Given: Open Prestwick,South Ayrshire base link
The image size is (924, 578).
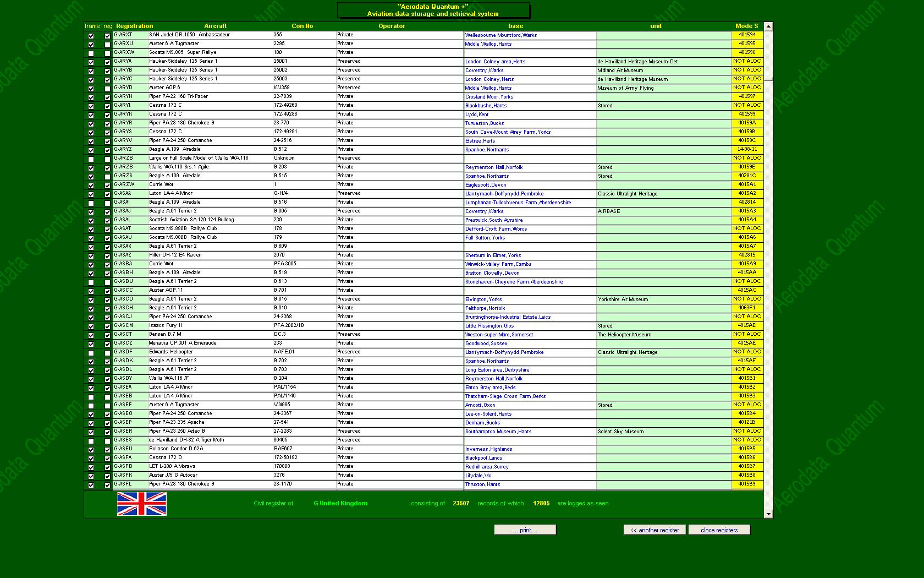Looking at the screenshot, I should pyautogui.click(x=494, y=220).
